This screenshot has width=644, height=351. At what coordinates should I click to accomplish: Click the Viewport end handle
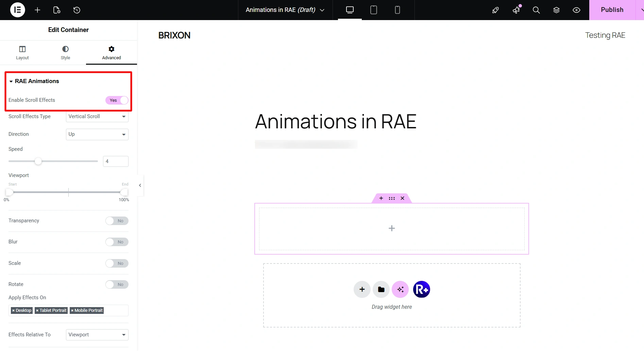(124, 192)
